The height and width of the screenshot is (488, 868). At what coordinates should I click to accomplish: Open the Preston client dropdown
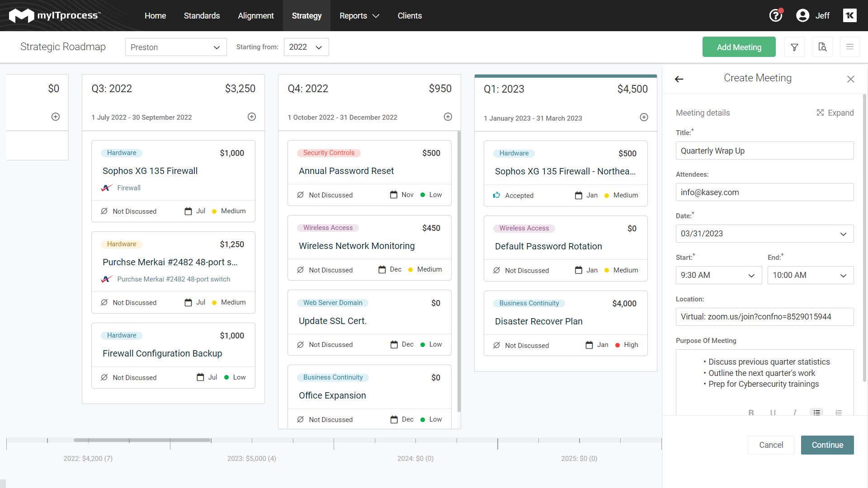click(x=176, y=47)
